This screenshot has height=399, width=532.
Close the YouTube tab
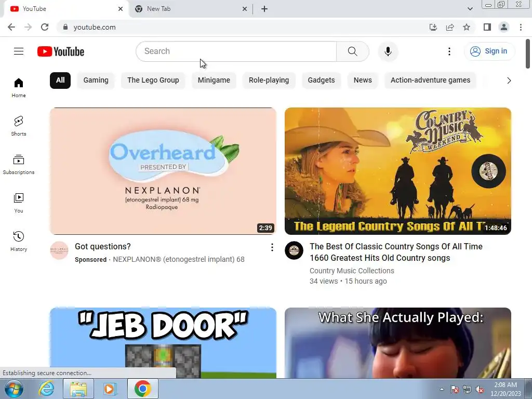pos(121,9)
